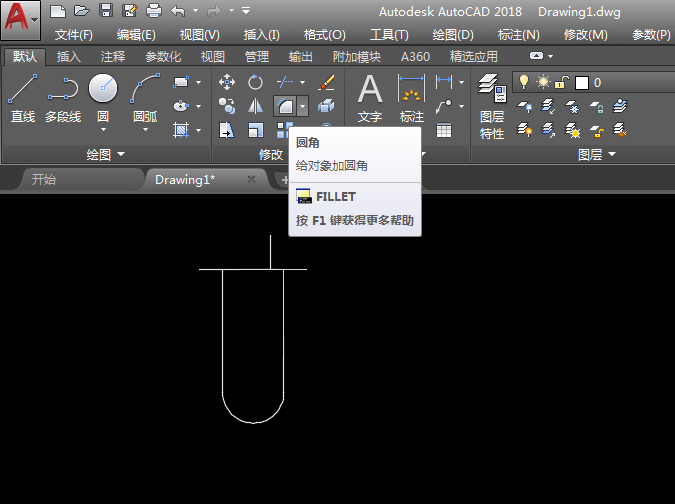Choose the Circle (圆) tool
675x504 pixels.
[103, 102]
